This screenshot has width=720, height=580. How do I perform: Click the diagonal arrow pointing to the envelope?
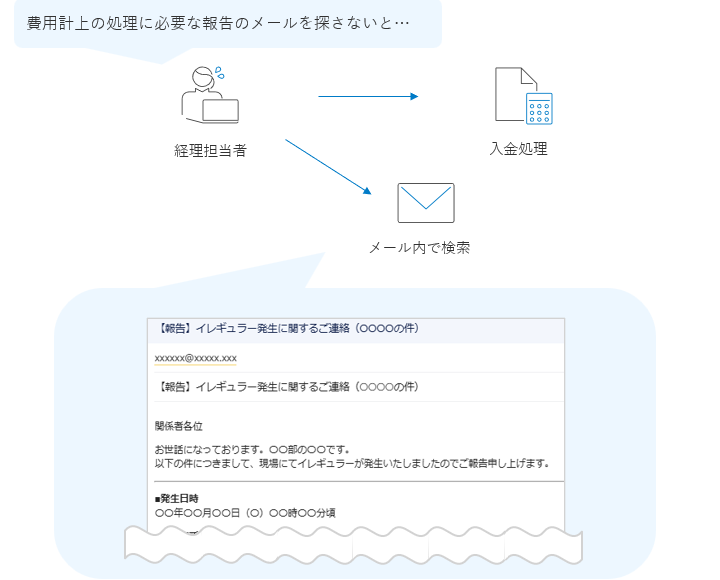(328, 167)
